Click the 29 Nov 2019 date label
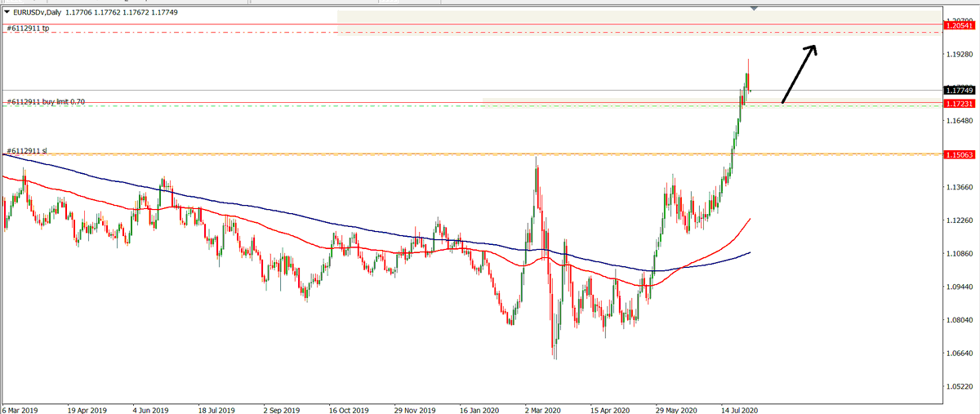Viewport: 980px width, 414px height. tap(415, 409)
